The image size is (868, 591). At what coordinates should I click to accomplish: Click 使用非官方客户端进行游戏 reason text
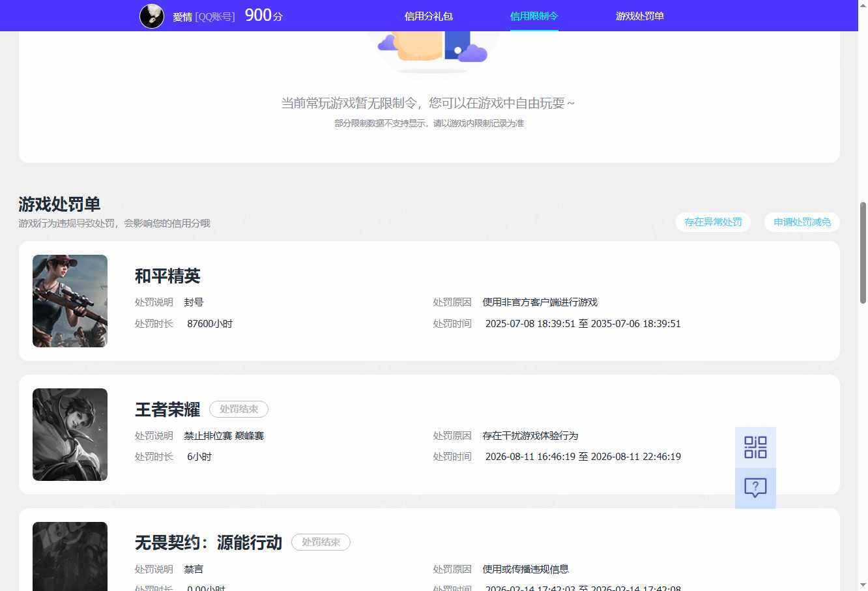540,302
